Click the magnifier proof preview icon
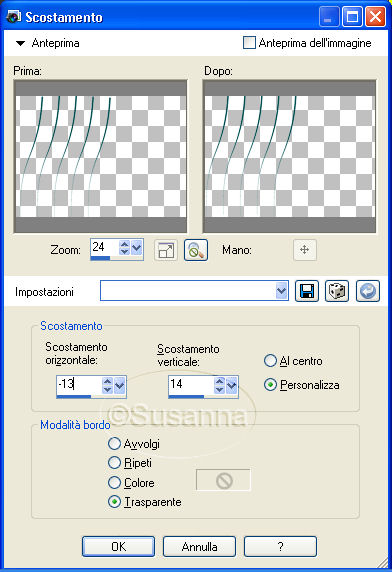 click(x=196, y=250)
